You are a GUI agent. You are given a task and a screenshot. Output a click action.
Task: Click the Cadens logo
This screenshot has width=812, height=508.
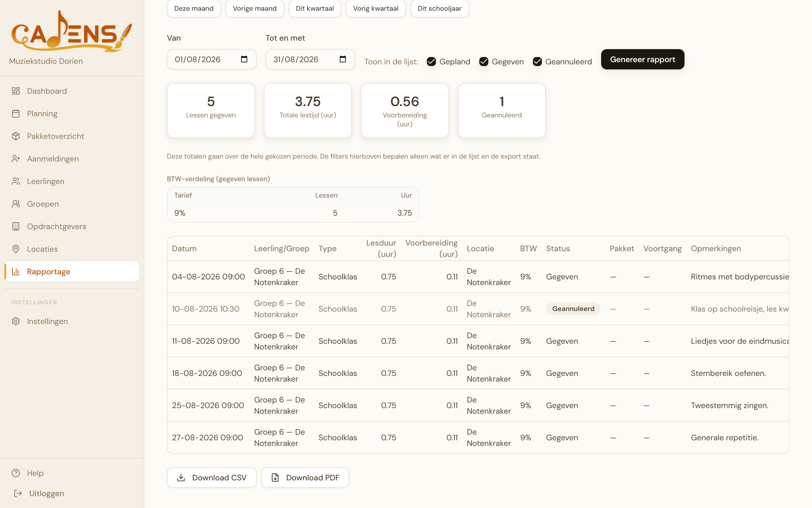tap(71, 32)
